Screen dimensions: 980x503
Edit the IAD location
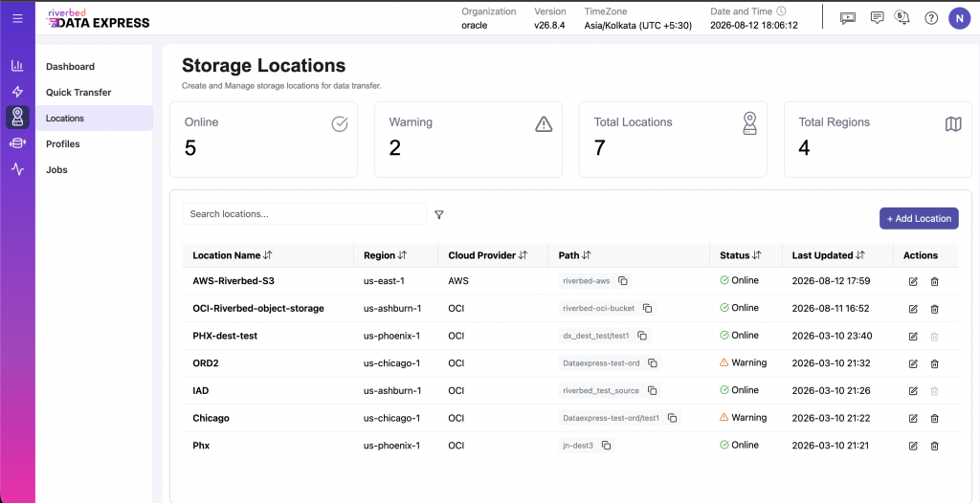913,390
